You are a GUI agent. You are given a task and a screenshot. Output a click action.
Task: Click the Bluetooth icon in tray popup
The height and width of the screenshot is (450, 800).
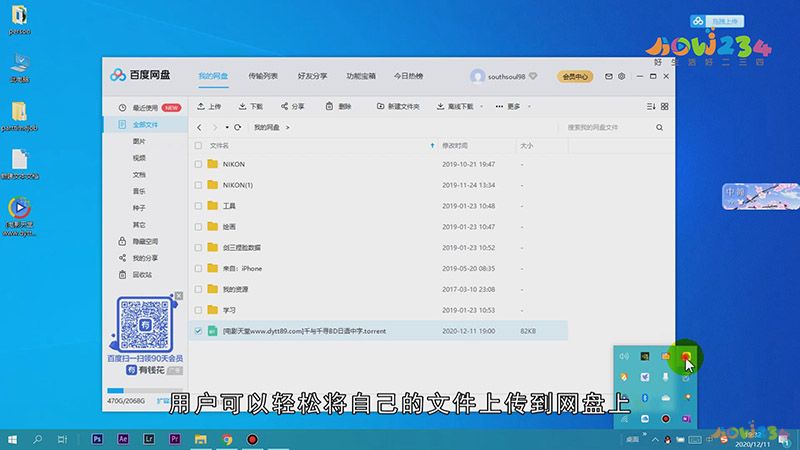pyautogui.click(x=645, y=397)
